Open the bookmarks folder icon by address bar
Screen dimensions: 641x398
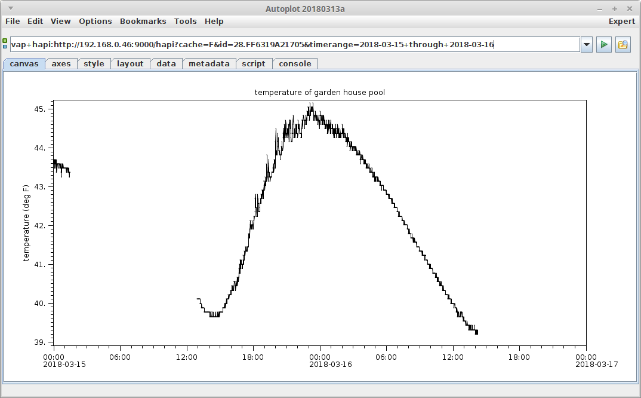coord(623,45)
